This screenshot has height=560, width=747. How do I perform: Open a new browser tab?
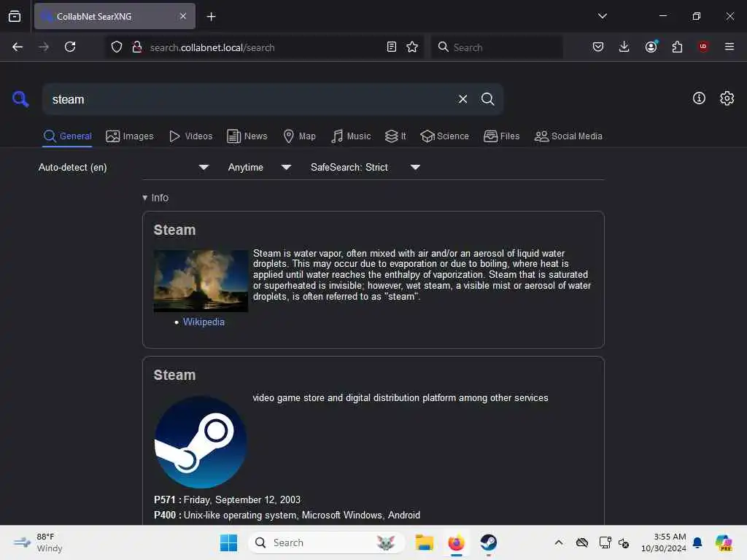click(211, 17)
